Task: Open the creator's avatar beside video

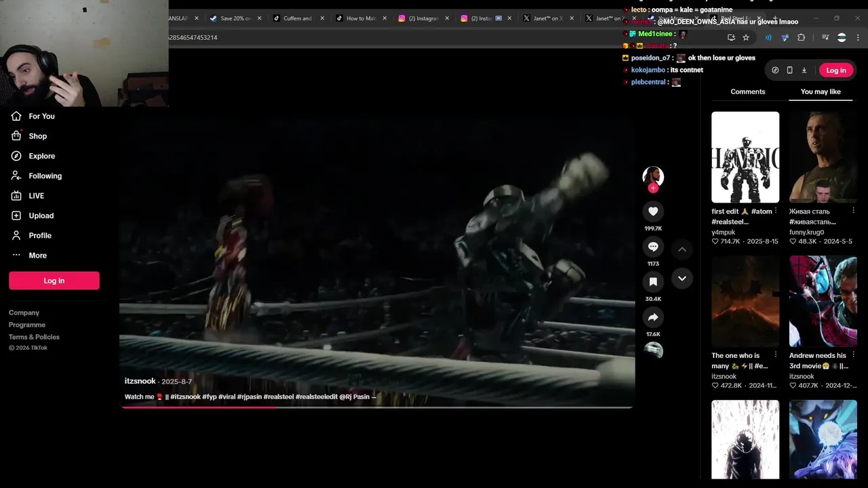Action: [x=653, y=176]
